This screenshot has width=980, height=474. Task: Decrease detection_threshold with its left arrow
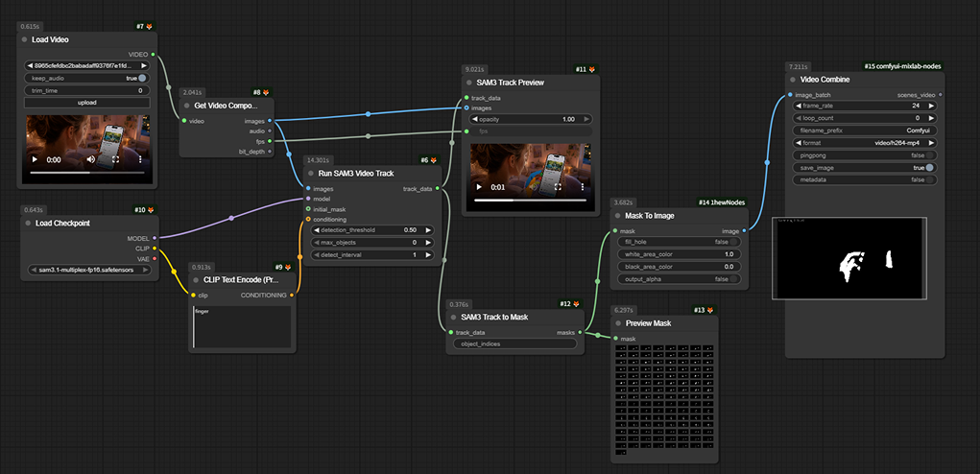tap(317, 230)
